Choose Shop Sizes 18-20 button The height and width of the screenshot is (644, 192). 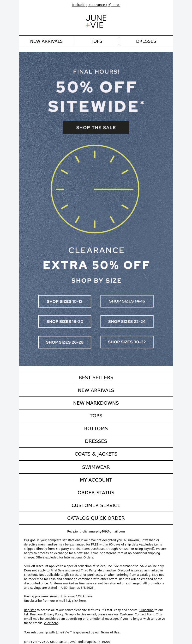click(65, 322)
